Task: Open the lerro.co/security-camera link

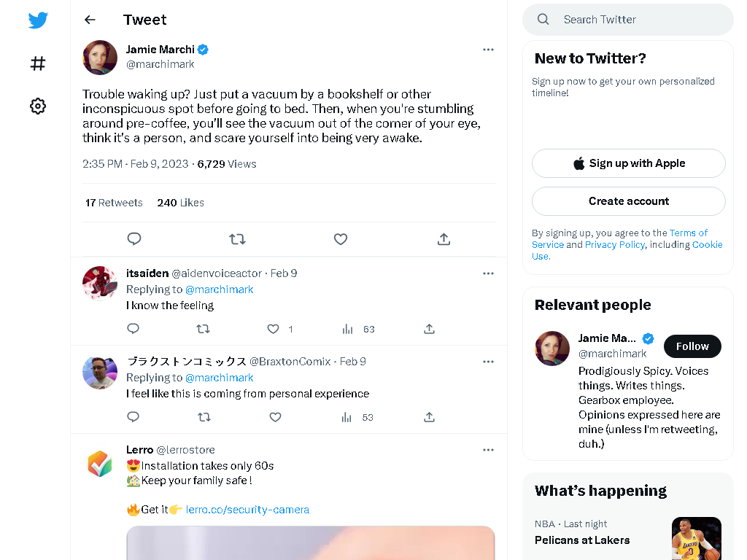Action: (247, 510)
